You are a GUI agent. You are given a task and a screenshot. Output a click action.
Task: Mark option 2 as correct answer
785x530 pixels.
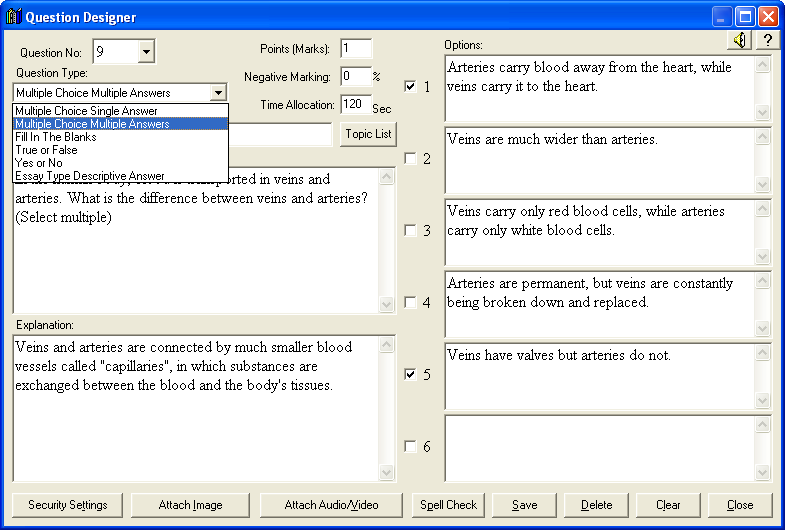coord(410,158)
